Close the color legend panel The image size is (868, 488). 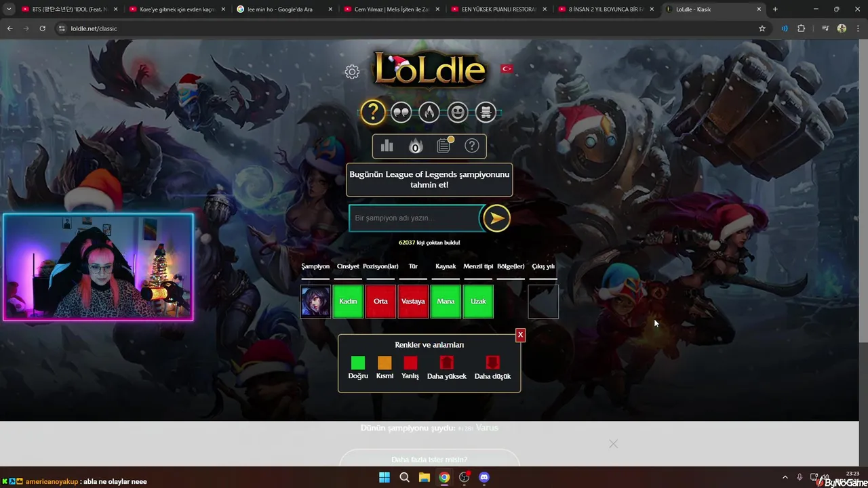tap(520, 335)
